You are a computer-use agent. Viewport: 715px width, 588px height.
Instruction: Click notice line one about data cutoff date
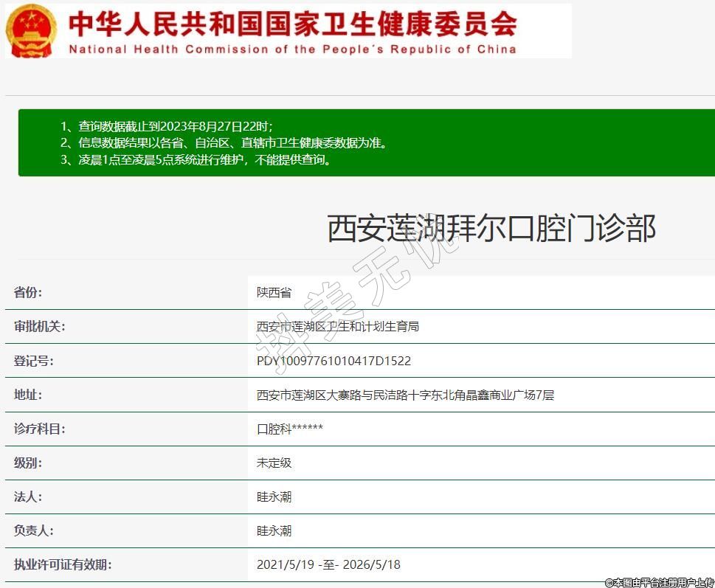click(171, 126)
